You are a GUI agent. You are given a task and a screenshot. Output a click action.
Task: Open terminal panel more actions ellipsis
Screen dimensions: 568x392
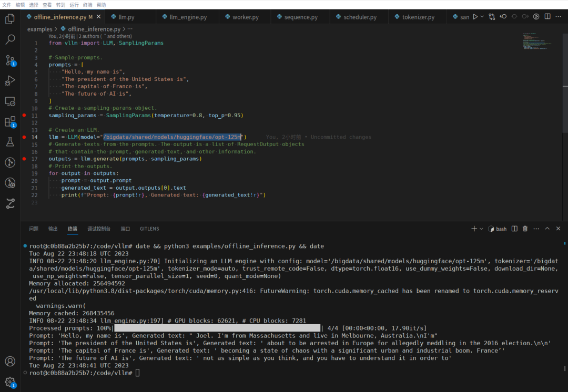(536, 229)
